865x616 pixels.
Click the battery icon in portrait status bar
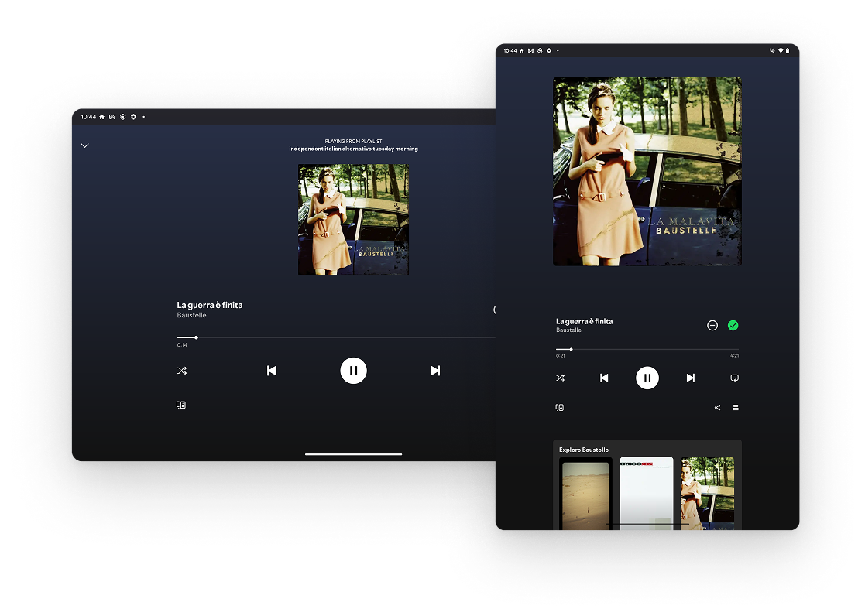point(788,51)
